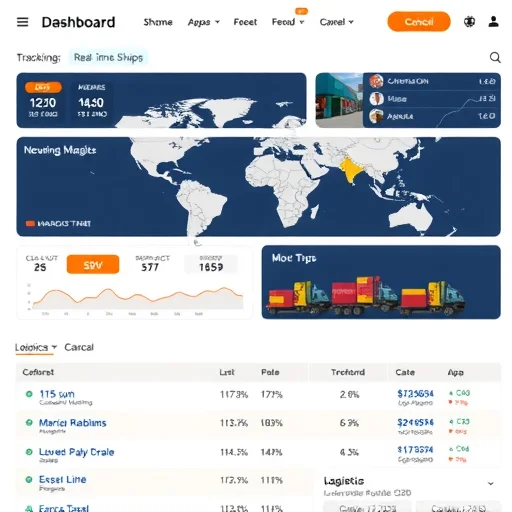Select the Shome menu item
Image resolution: width=512 pixels, height=512 pixels.
[x=158, y=22]
